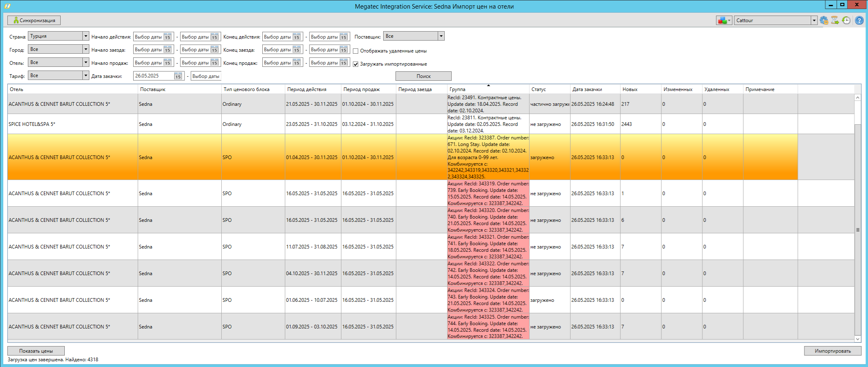
Task: Click the Отель column header
Action: [17, 89]
